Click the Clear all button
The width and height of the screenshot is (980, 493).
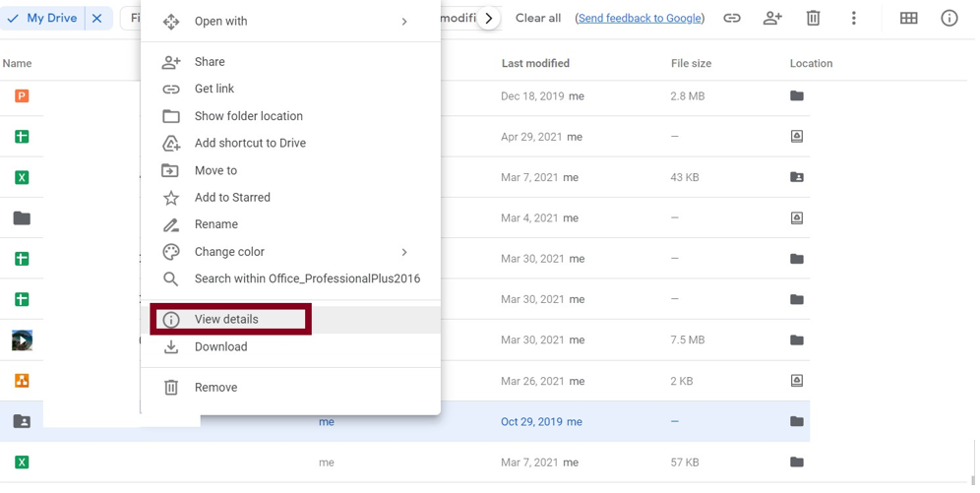pyautogui.click(x=538, y=18)
